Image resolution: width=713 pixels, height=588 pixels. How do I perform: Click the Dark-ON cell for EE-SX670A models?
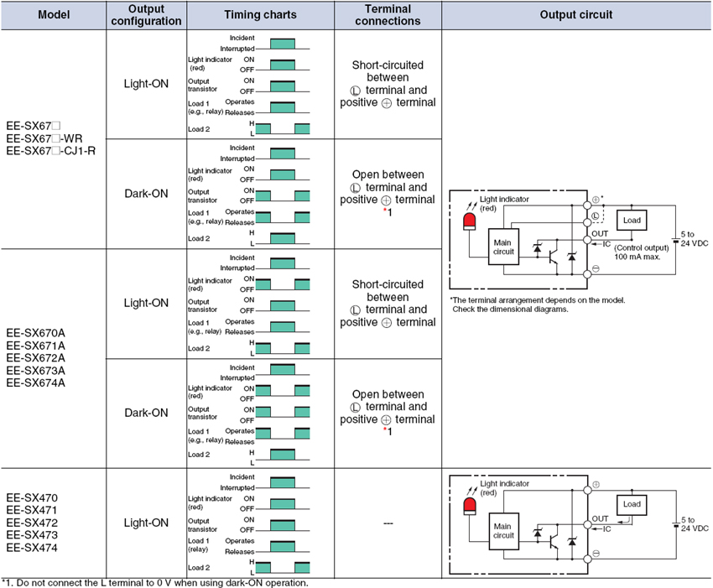[147, 413]
